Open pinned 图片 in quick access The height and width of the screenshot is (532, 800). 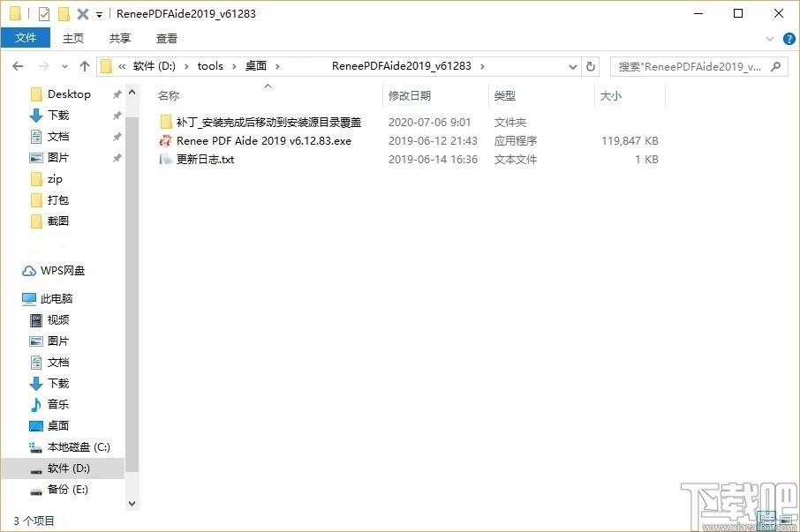(58, 157)
